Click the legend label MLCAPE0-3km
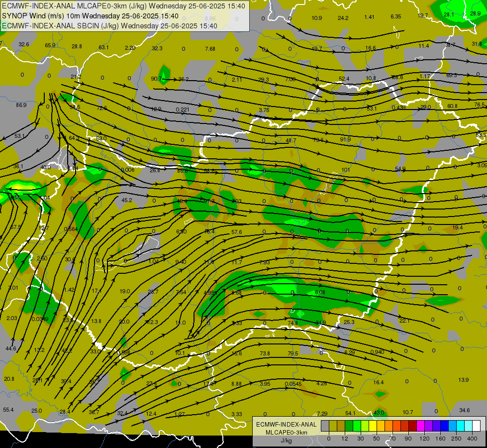This screenshot has width=487, height=448. tap(286, 433)
